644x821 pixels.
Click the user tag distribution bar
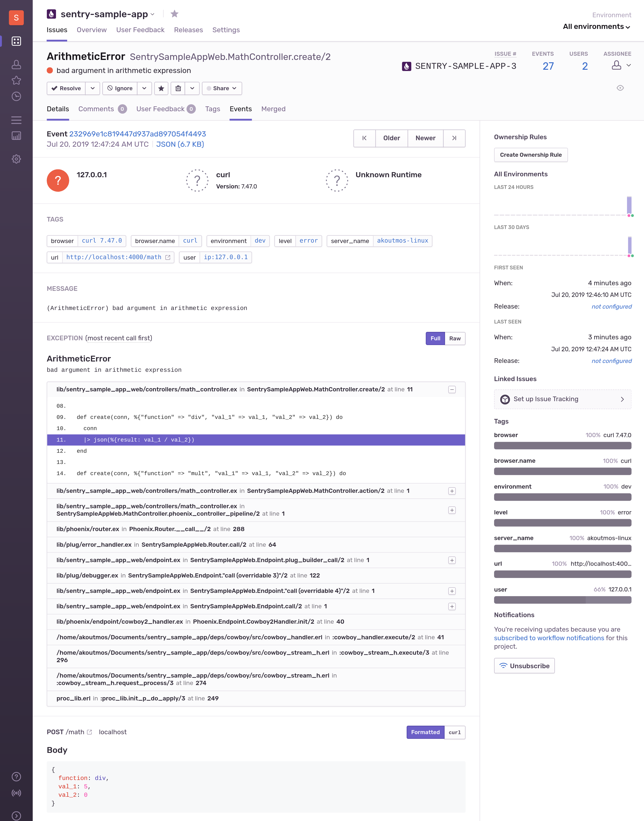click(x=563, y=600)
